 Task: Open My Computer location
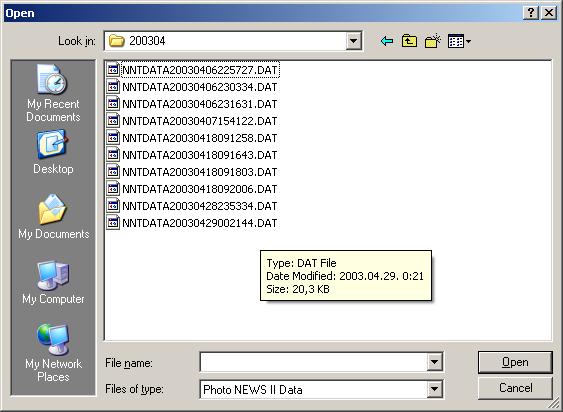(x=53, y=283)
